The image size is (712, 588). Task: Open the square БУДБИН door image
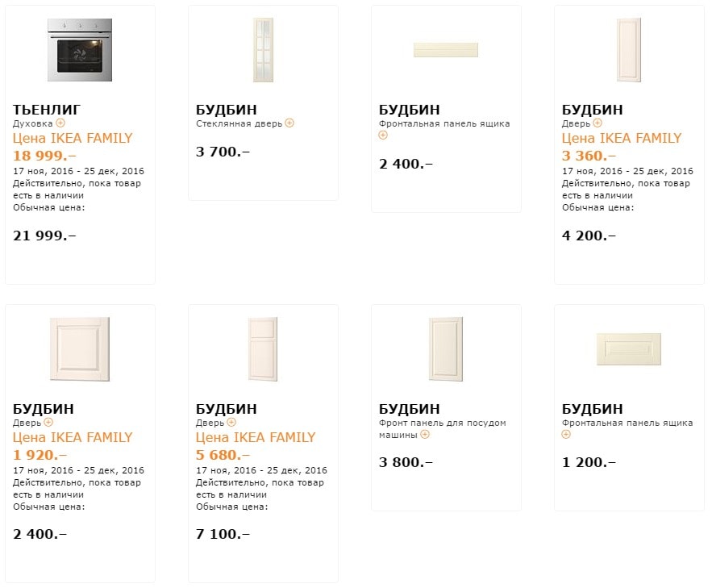tap(80, 349)
